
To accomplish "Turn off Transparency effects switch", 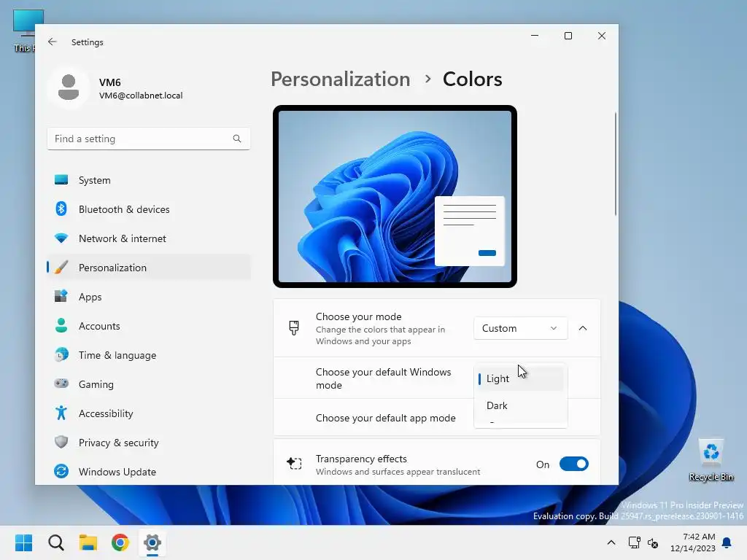I will 573,464.
